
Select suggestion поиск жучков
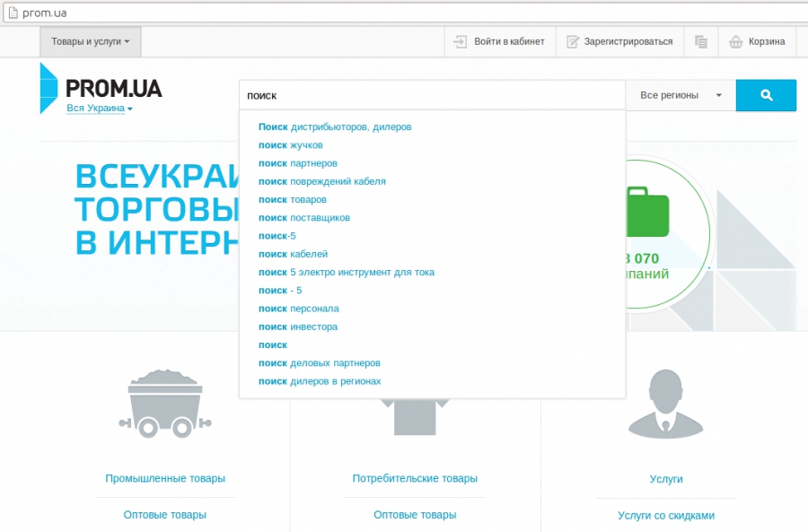tap(291, 145)
